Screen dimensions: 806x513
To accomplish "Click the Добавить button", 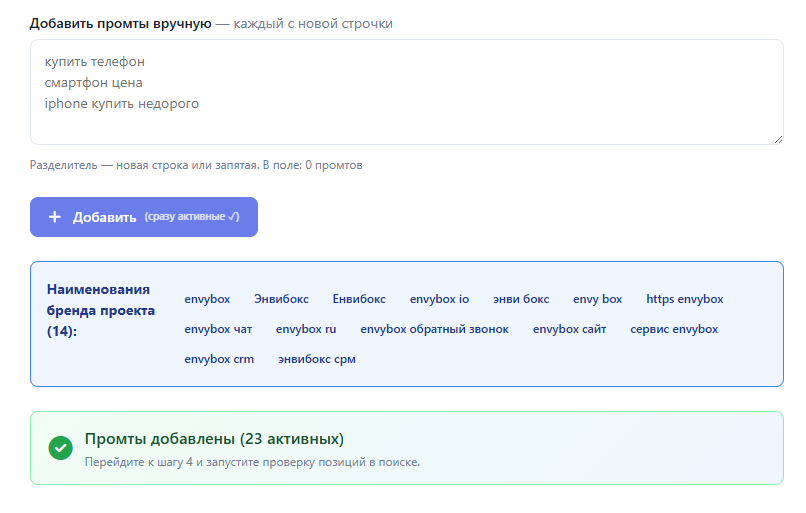I will [144, 217].
